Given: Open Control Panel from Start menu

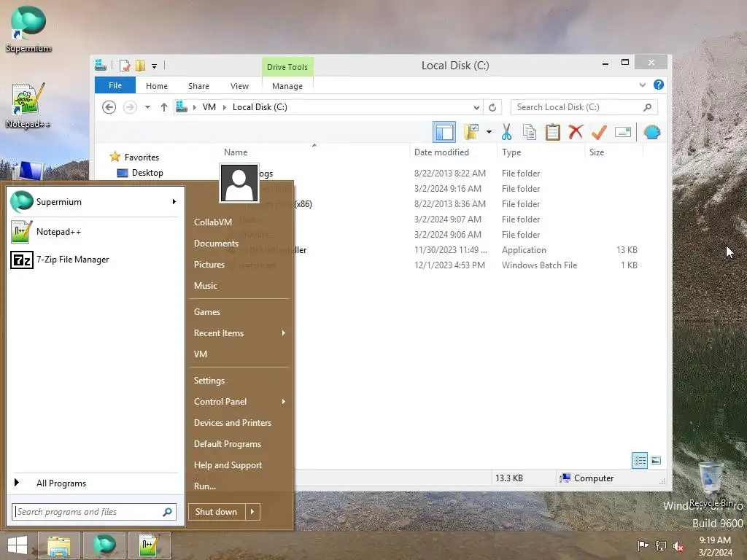Looking at the screenshot, I should (239, 402).
